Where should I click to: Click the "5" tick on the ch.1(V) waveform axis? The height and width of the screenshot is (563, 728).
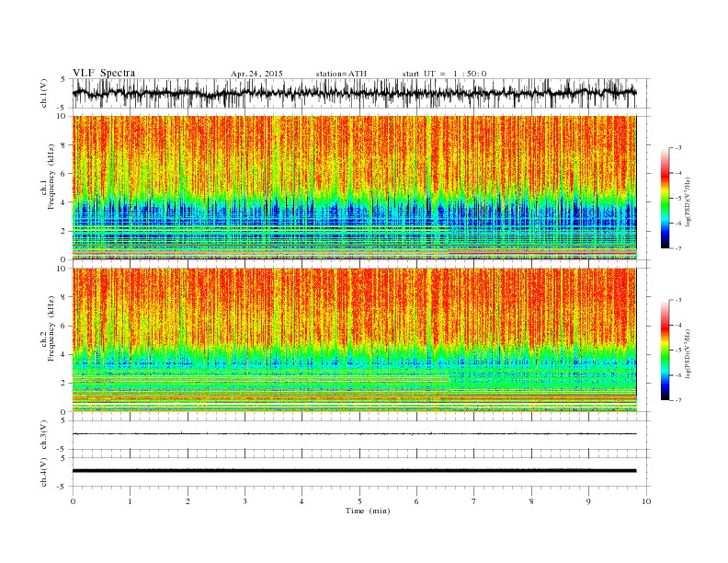[x=63, y=79]
